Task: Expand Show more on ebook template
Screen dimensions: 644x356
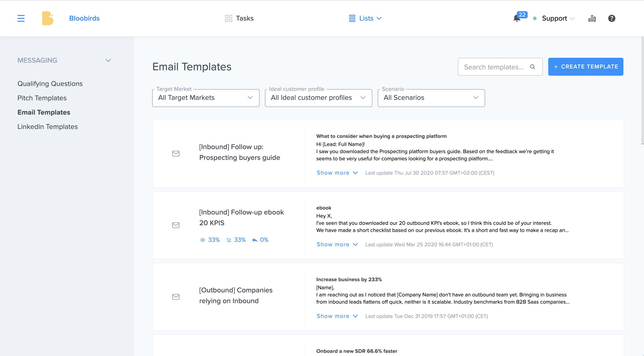Action: [337, 244]
